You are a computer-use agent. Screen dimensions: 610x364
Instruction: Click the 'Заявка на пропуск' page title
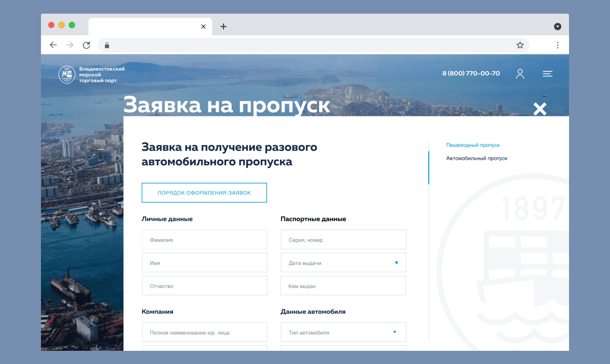point(227,105)
